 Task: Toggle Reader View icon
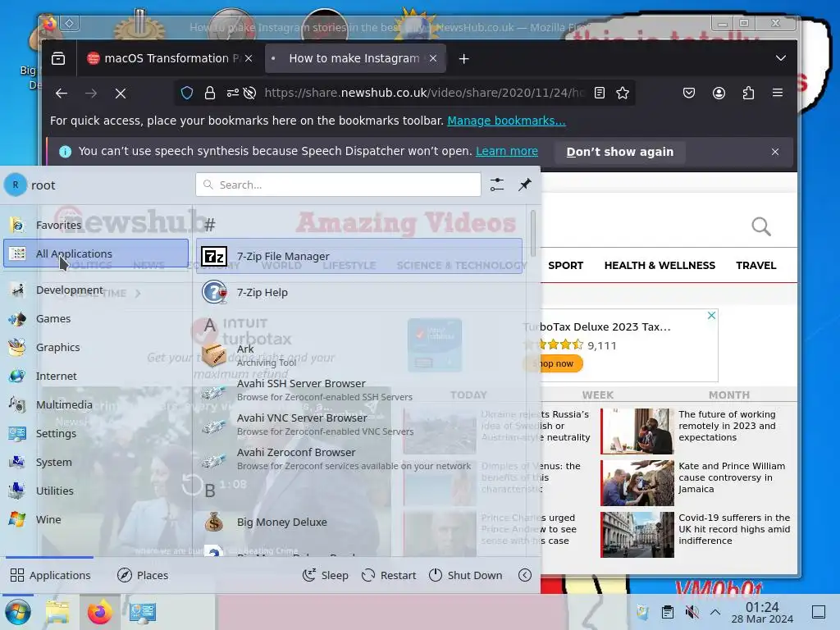600,94
